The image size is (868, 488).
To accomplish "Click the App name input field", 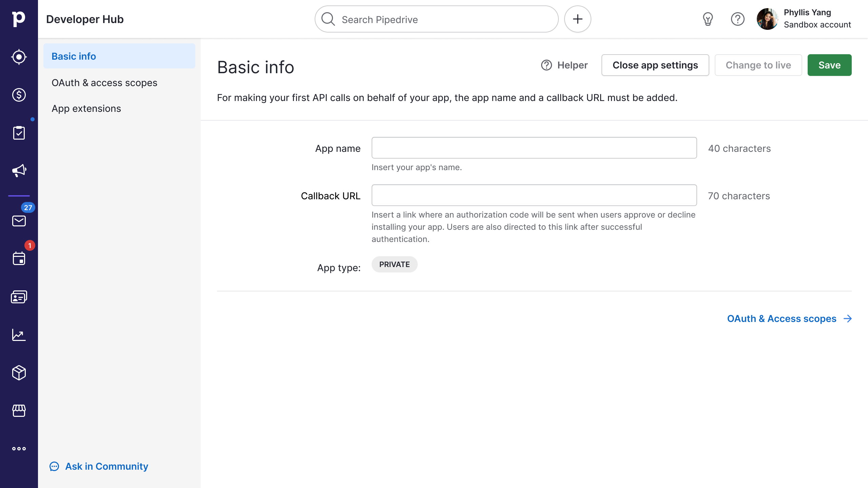I will tap(534, 148).
